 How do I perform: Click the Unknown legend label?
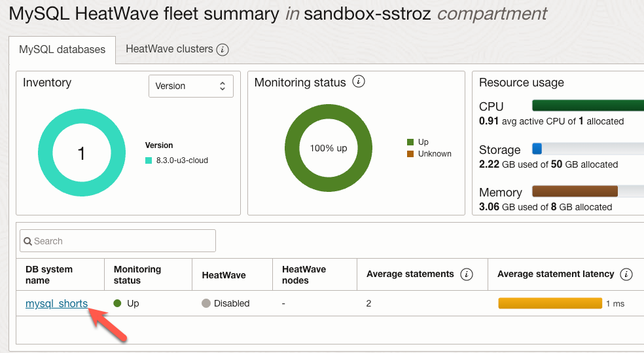[x=435, y=154]
